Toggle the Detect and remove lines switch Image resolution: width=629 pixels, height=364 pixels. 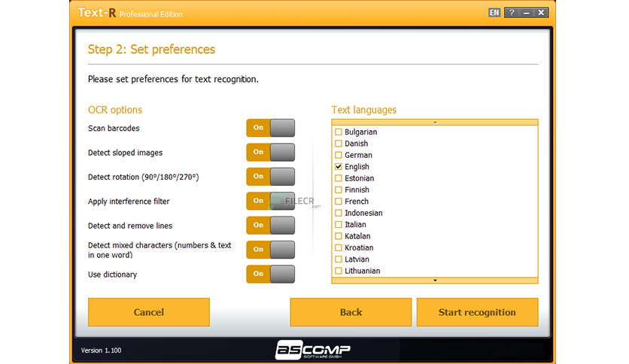(270, 226)
